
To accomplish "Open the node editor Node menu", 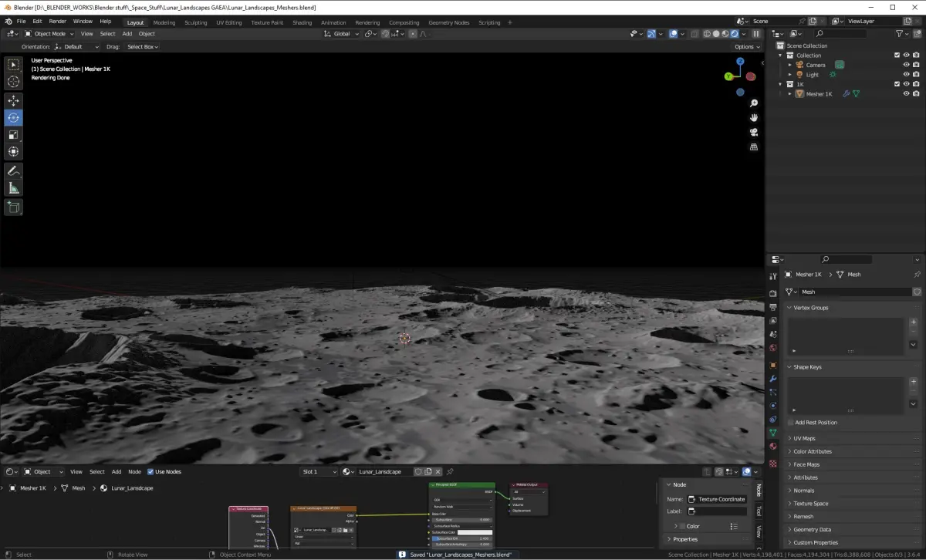I will click(134, 471).
